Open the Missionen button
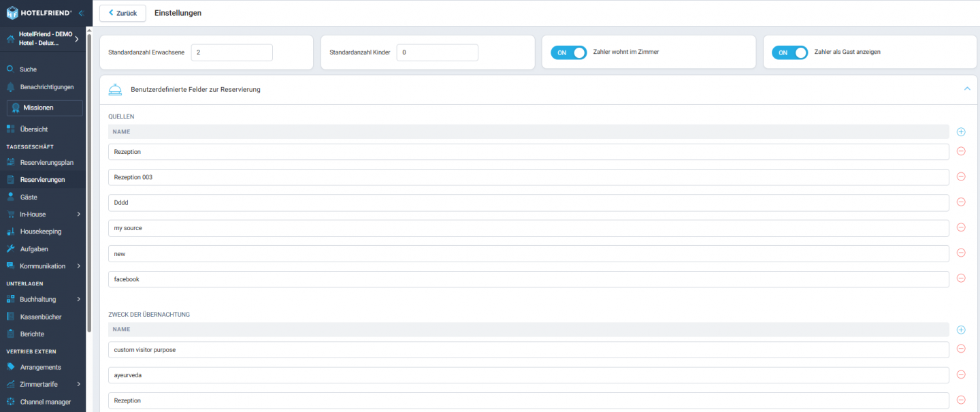 44,108
